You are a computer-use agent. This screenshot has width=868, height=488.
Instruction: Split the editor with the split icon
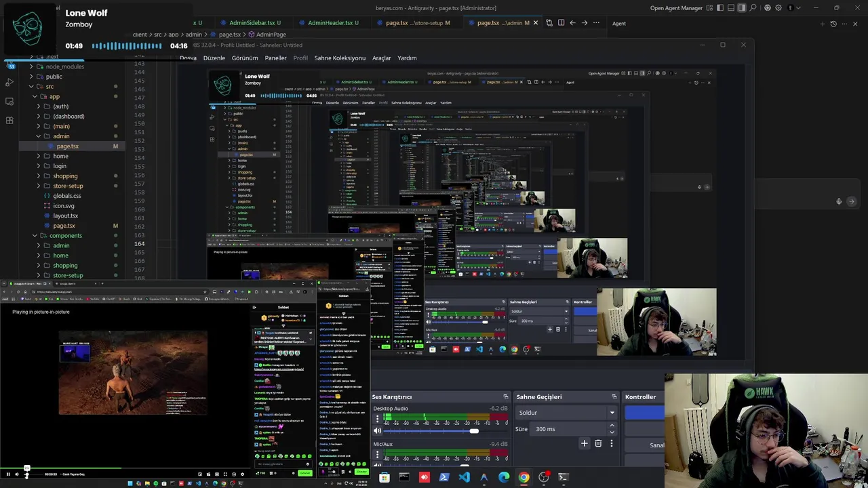(561, 23)
